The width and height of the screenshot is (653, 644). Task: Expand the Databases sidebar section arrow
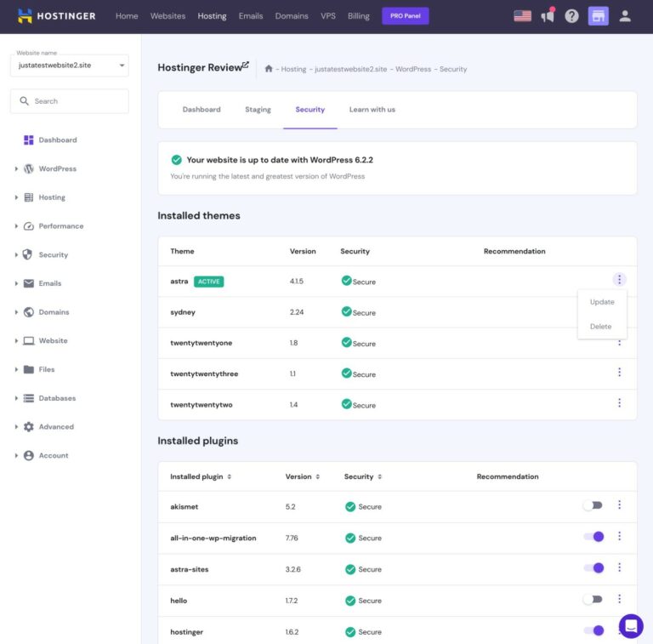pos(16,398)
